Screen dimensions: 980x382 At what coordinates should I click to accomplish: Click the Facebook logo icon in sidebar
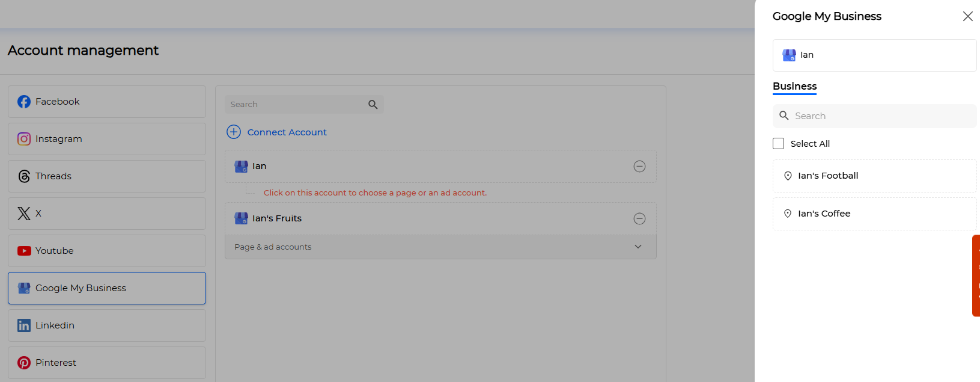pyautogui.click(x=24, y=102)
